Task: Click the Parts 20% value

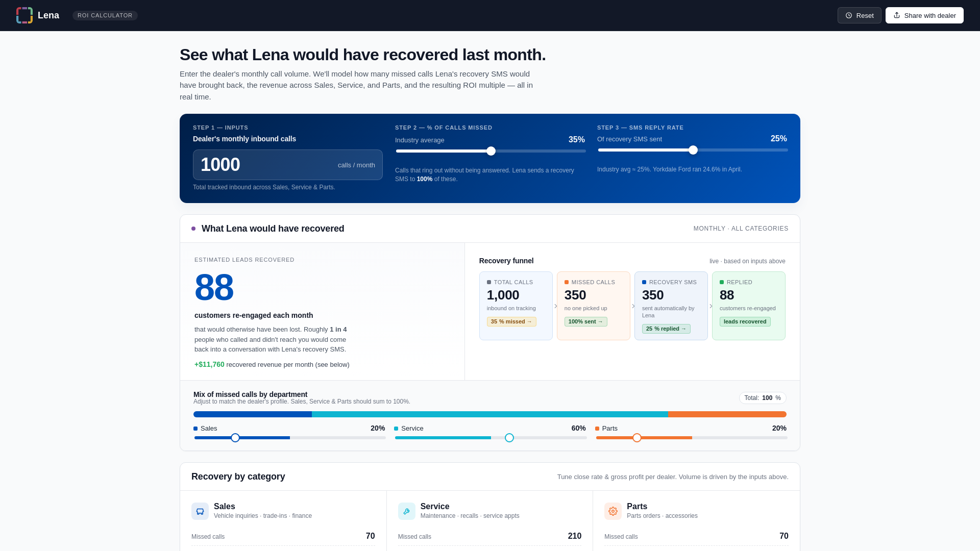Action: pos(779,428)
